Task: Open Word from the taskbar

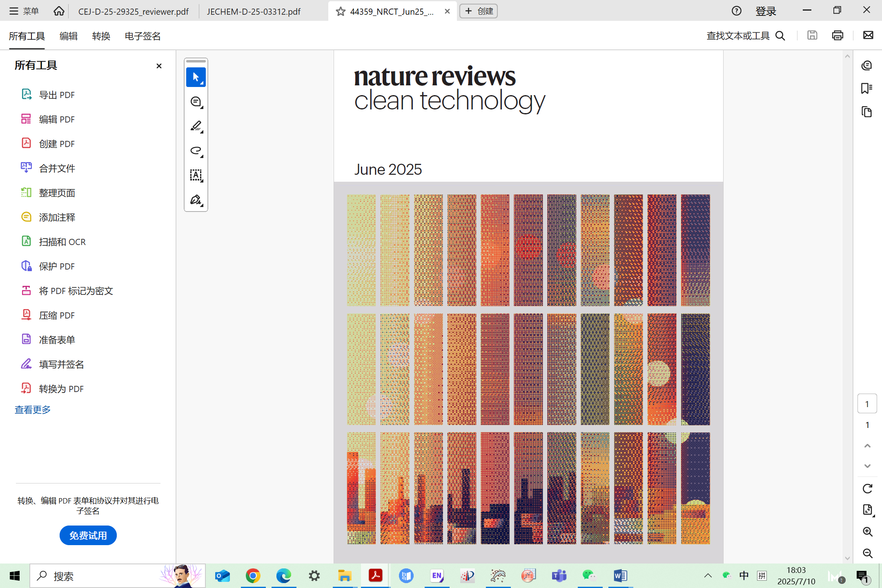Action: pyautogui.click(x=620, y=576)
